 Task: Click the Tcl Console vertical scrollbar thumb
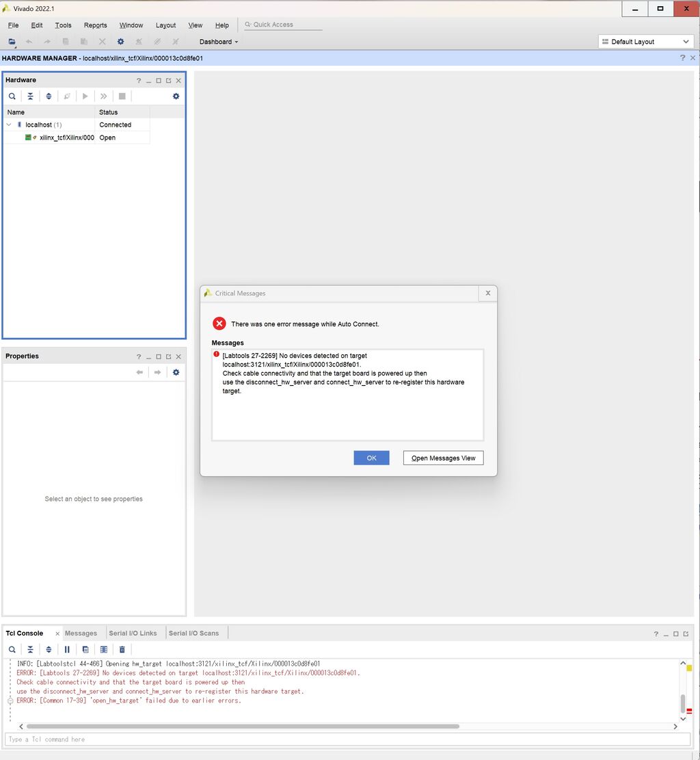(683, 703)
